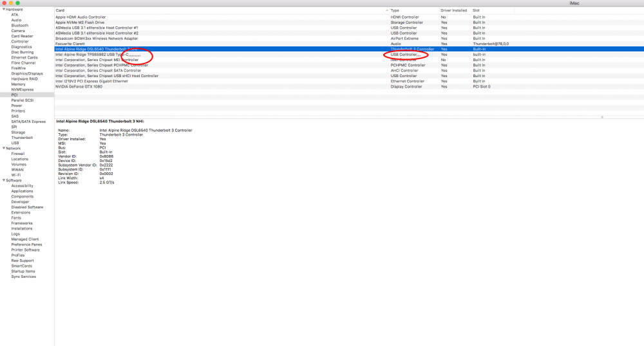Select Fonts under Software
This screenshot has height=346, width=644.
(x=16, y=217)
